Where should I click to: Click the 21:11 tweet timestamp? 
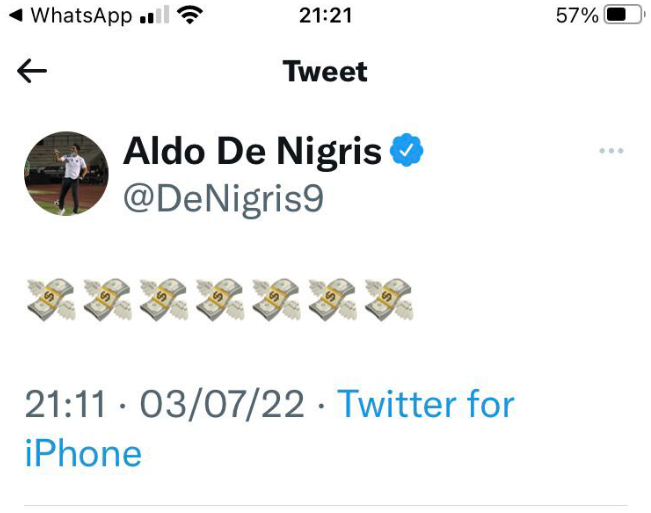coord(65,405)
